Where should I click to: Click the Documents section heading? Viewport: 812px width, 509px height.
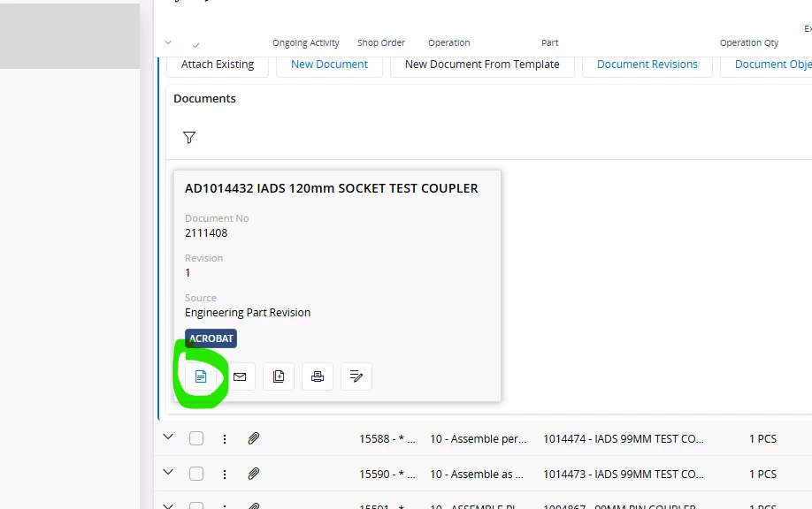pyautogui.click(x=204, y=99)
